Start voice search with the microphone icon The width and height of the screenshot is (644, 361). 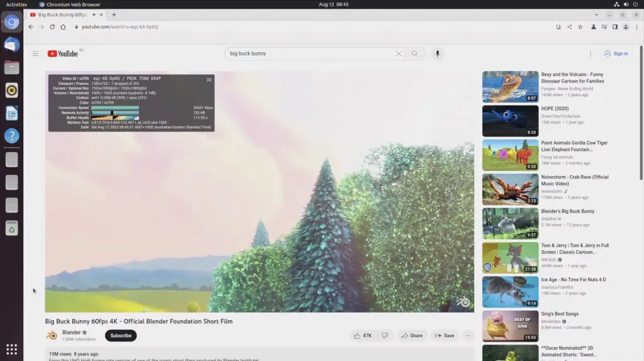point(438,53)
